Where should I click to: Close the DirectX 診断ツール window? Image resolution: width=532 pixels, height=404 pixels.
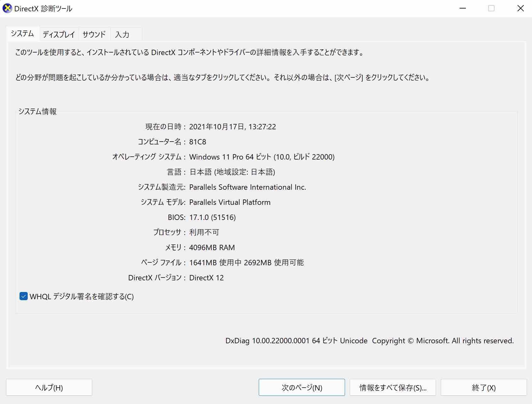coord(520,8)
